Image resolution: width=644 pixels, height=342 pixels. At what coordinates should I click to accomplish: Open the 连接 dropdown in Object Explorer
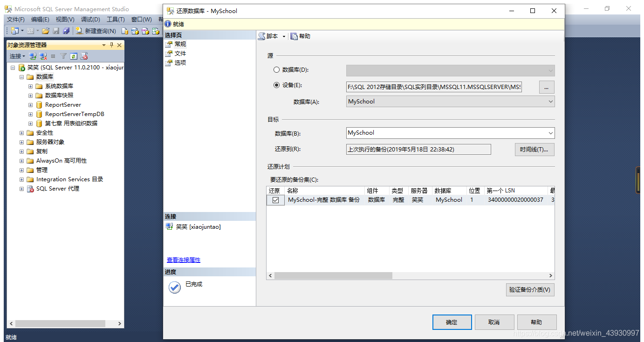point(17,56)
